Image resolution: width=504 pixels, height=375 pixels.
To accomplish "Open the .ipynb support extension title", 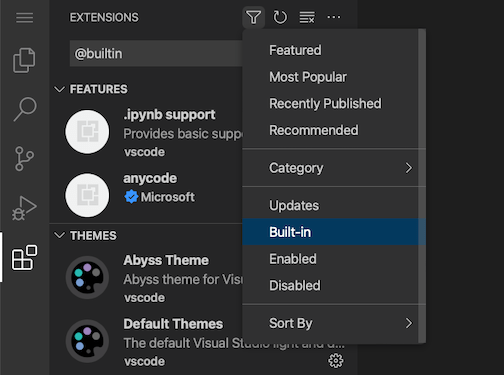I will coord(169,115).
